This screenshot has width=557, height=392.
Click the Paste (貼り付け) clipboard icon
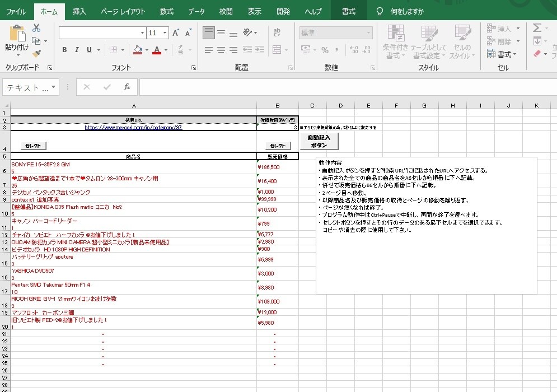coord(17,34)
